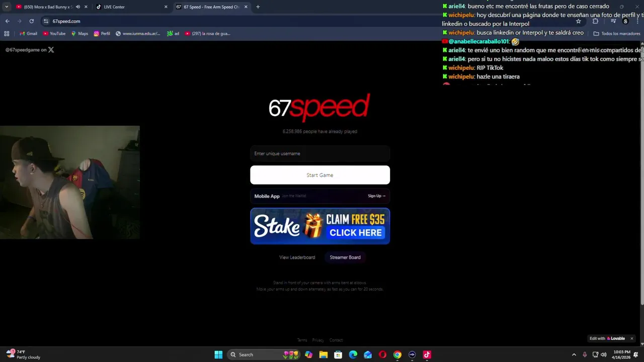Dismiss the Edit with Lovable badge
The width and height of the screenshot is (644, 362).
[632, 338]
